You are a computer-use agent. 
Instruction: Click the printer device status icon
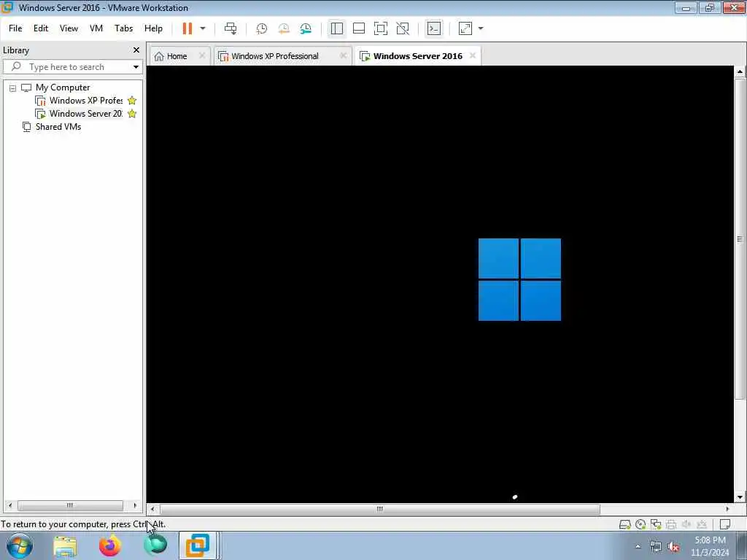tap(671, 525)
